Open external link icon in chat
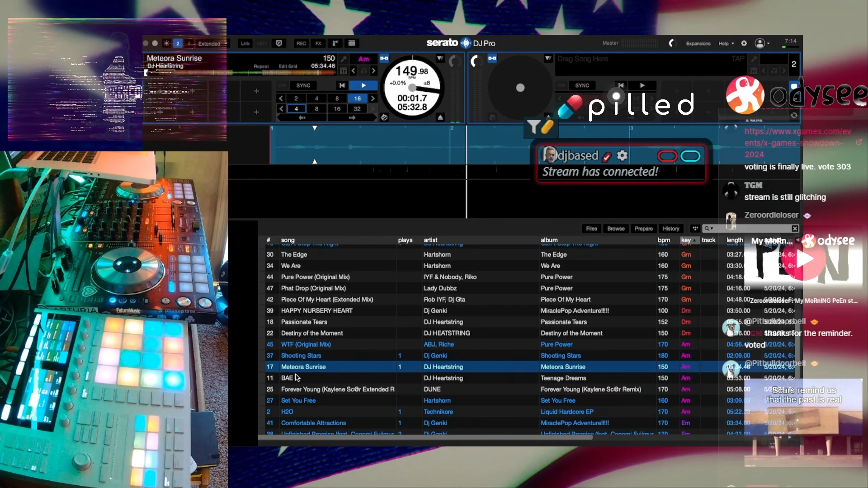The height and width of the screenshot is (488, 868). pos(859,142)
